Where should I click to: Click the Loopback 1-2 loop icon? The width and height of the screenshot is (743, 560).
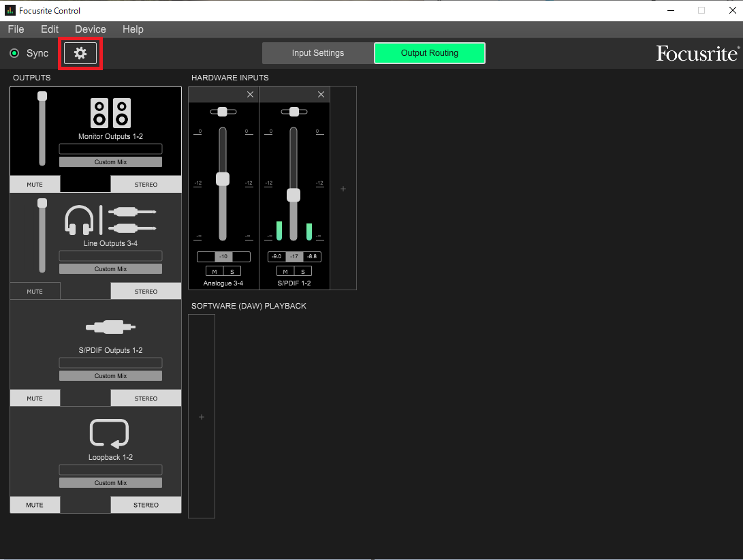[109, 433]
